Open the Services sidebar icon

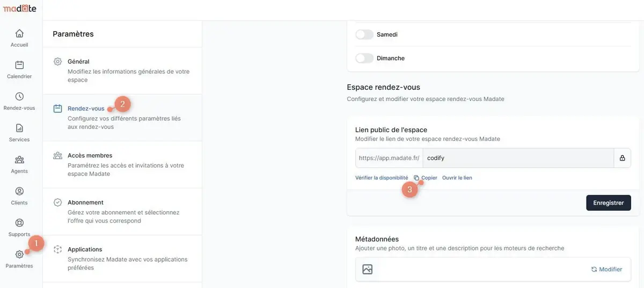click(19, 128)
